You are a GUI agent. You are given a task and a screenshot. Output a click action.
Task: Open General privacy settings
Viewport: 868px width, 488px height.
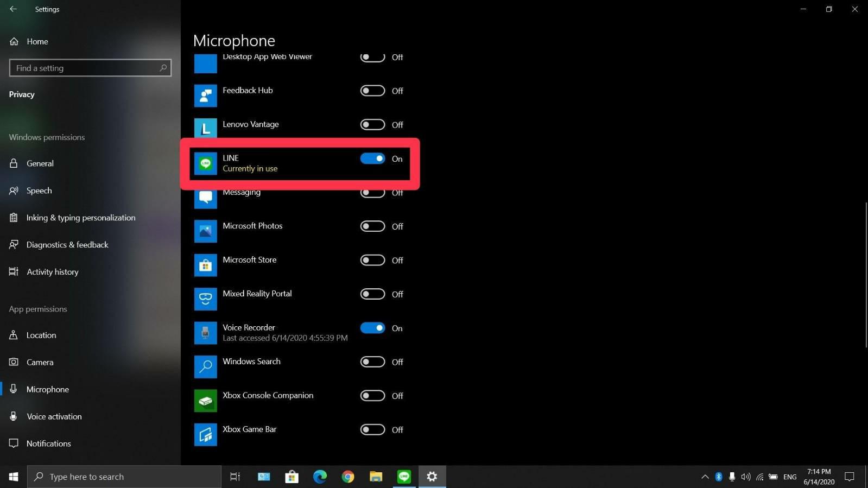click(x=90, y=163)
